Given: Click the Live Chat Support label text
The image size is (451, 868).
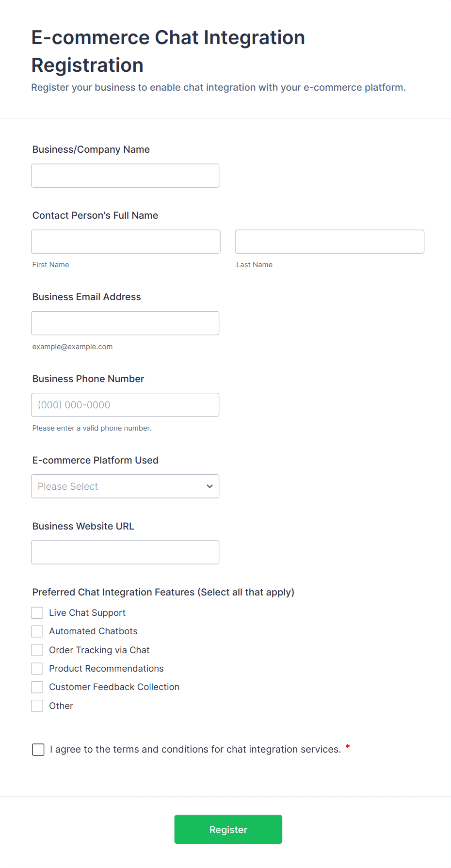Looking at the screenshot, I should click(x=87, y=613).
